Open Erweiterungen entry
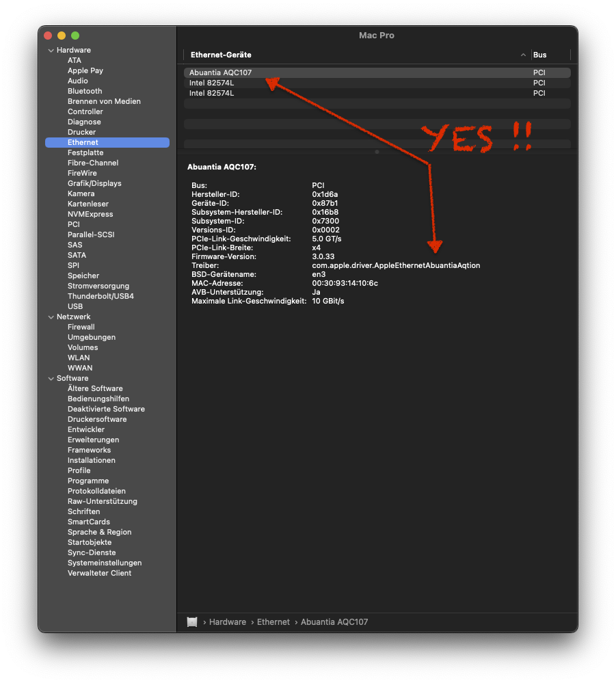The width and height of the screenshot is (616, 683). [93, 440]
